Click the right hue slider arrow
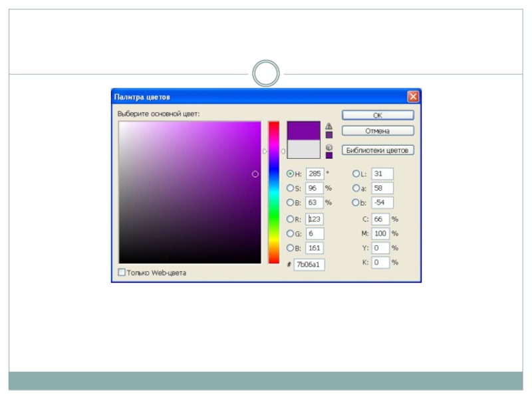 283,152
